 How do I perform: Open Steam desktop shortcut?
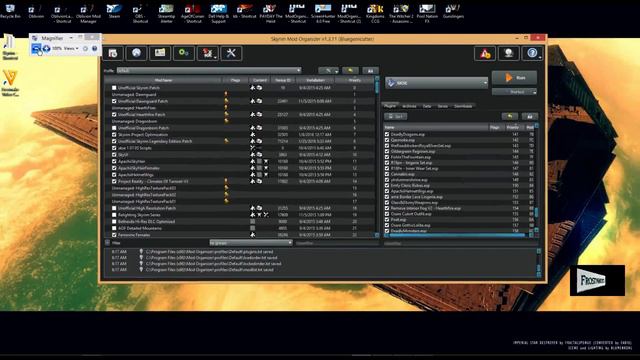click(114, 11)
